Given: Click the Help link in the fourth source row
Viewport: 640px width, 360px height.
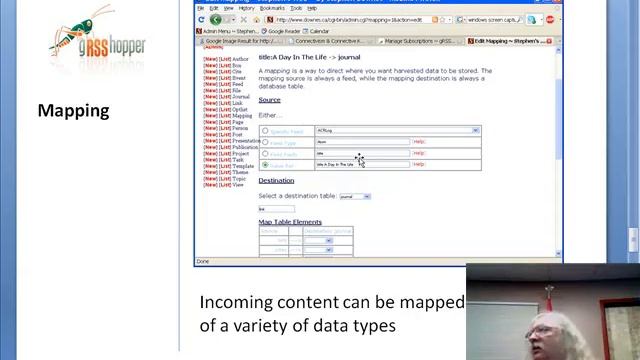Looking at the screenshot, I should click(x=419, y=164).
